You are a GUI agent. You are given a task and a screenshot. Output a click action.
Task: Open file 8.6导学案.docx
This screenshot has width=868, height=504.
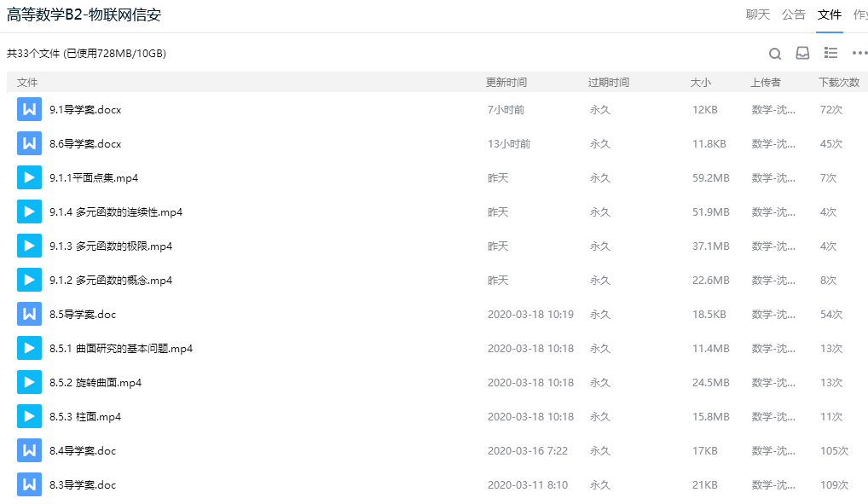[x=85, y=144]
